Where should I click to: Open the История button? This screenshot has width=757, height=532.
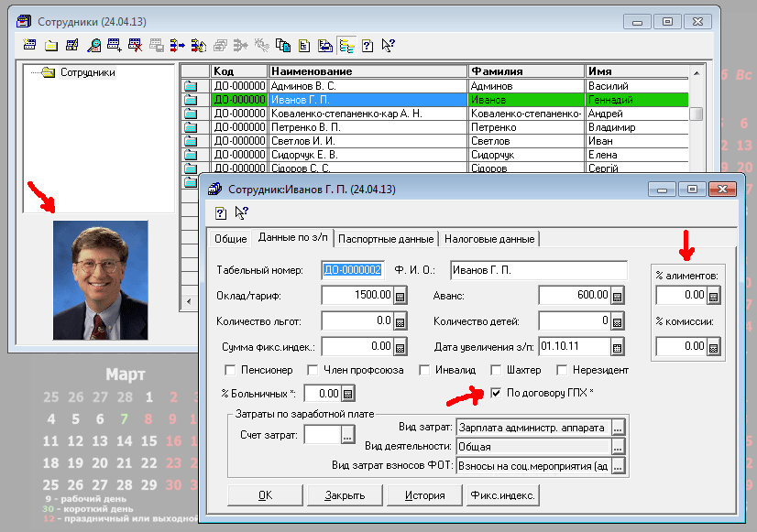(x=425, y=495)
